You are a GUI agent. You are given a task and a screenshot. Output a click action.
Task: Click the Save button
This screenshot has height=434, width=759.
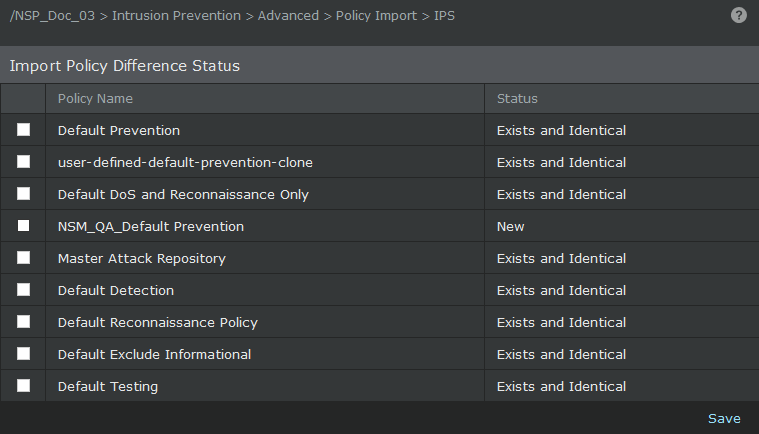724,419
